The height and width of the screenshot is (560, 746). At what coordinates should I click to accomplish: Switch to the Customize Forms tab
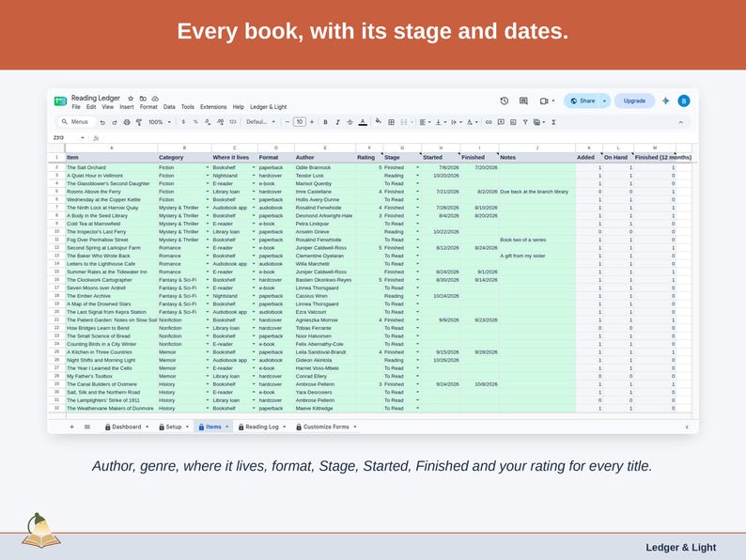tap(326, 427)
